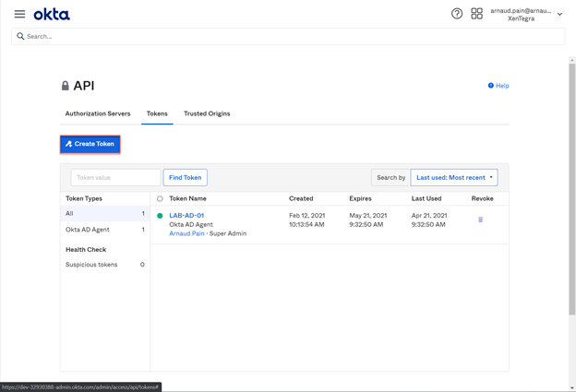The image size is (576, 392).
Task: Click the green status dot for LAB-AD-01
Action: coord(160,216)
